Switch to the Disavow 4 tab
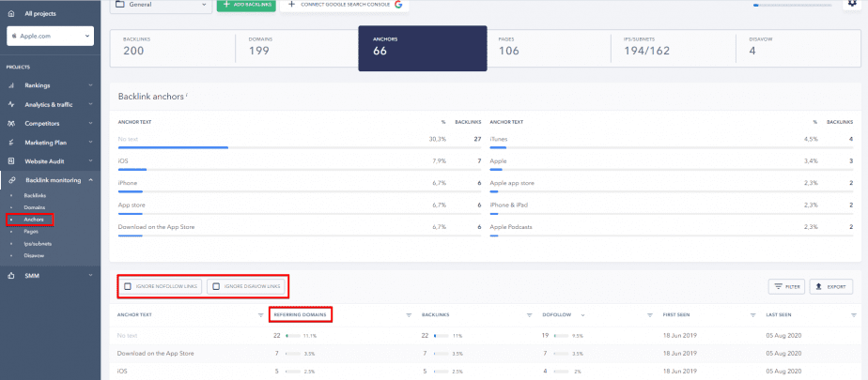This screenshot has width=868, height=380. point(798,47)
